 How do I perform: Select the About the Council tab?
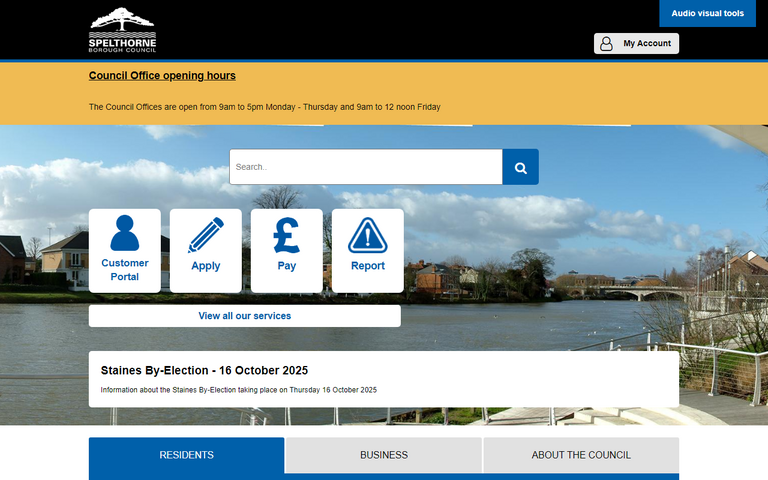click(x=581, y=455)
